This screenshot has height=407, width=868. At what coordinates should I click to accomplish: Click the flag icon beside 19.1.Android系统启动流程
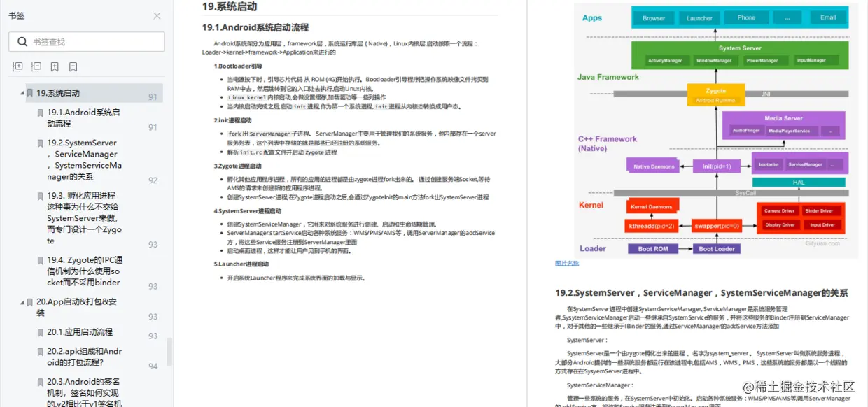41,113
